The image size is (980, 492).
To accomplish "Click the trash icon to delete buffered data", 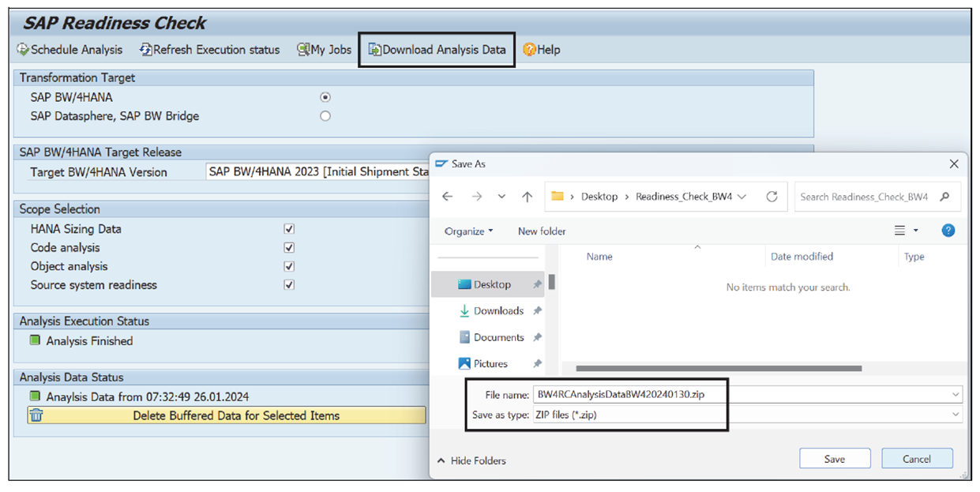I will coord(35,414).
